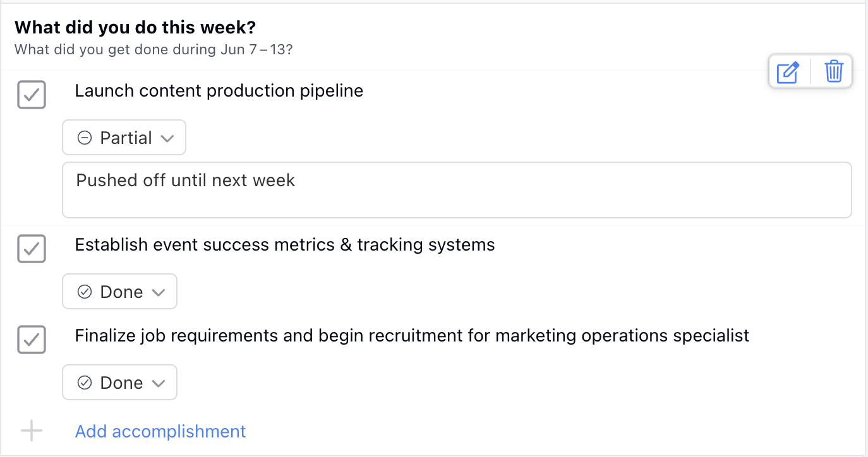Screen dimensions: 868x457
Task: Click the Add accomplishment link
Action: point(160,432)
